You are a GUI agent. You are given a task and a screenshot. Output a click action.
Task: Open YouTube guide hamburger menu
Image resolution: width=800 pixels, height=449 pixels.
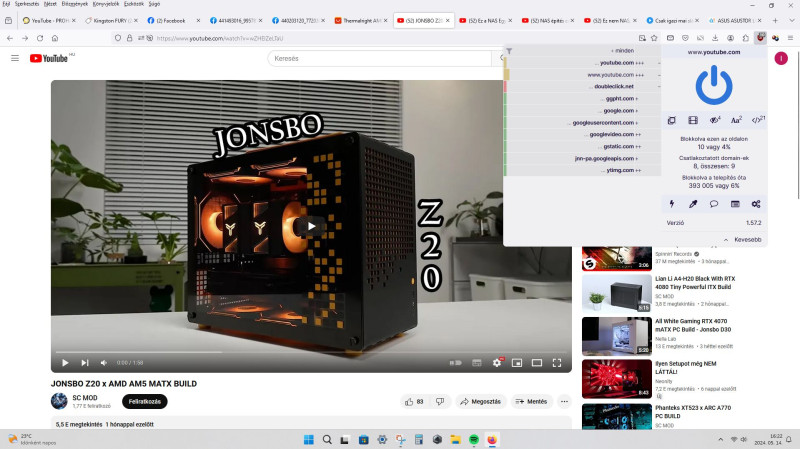pos(15,58)
